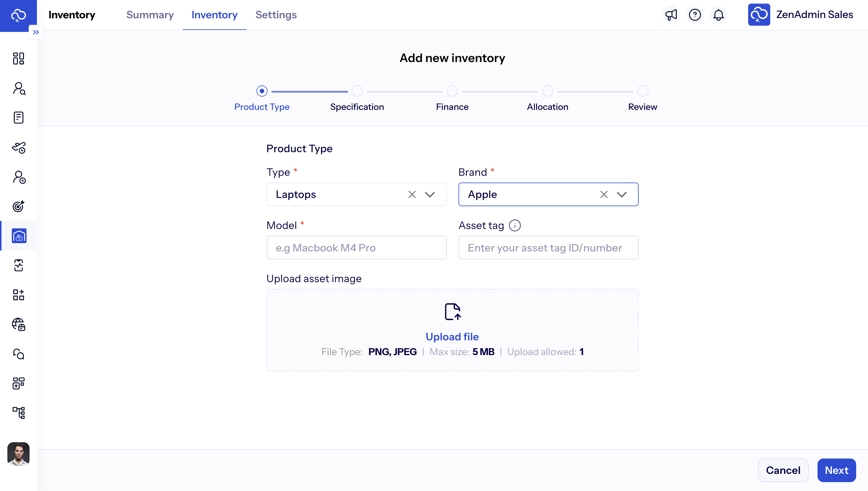Viewport: 868px width, 491px height.
Task: Select the Specification step circle
Action: [357, 91]
